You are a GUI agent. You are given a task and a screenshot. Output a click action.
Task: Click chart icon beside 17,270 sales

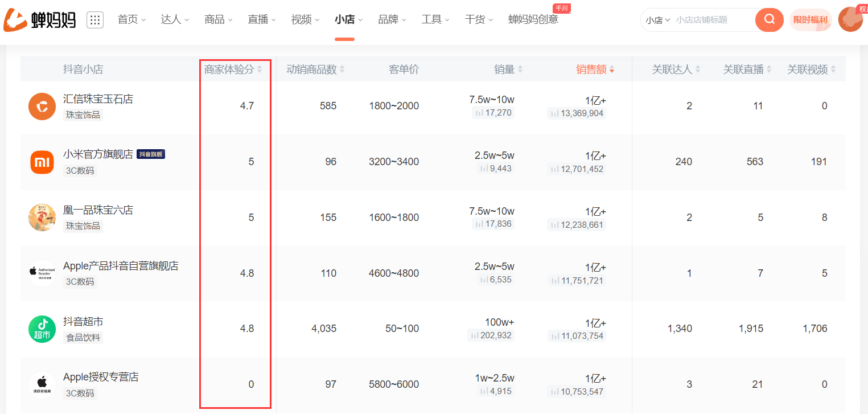(479, 113)
